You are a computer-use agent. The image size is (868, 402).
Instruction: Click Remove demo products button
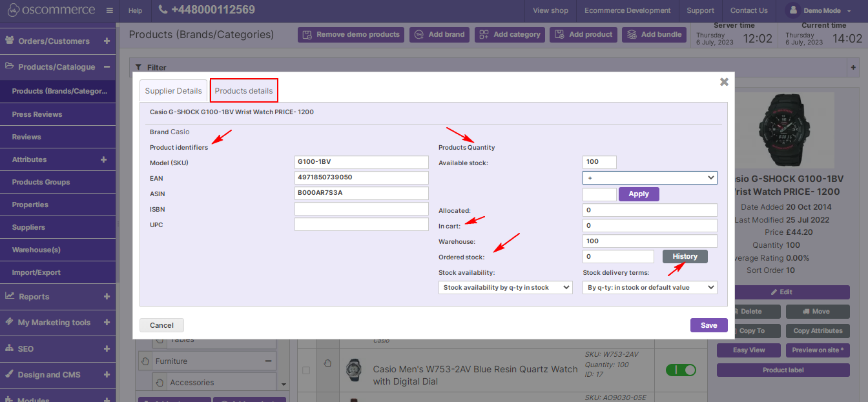coord(351,34)
